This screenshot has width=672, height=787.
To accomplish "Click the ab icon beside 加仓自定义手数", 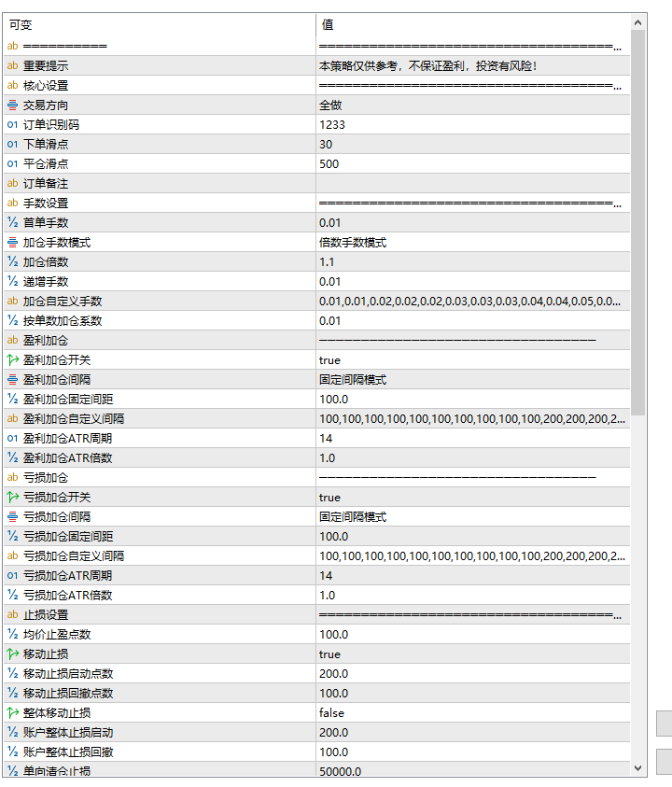I will click(x=12, y=302).
